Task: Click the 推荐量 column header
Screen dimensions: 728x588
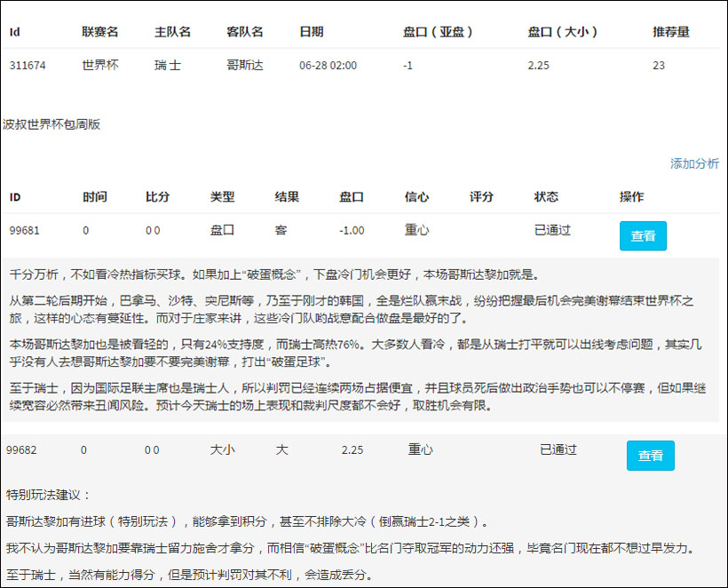Action: tap(671, 32)
